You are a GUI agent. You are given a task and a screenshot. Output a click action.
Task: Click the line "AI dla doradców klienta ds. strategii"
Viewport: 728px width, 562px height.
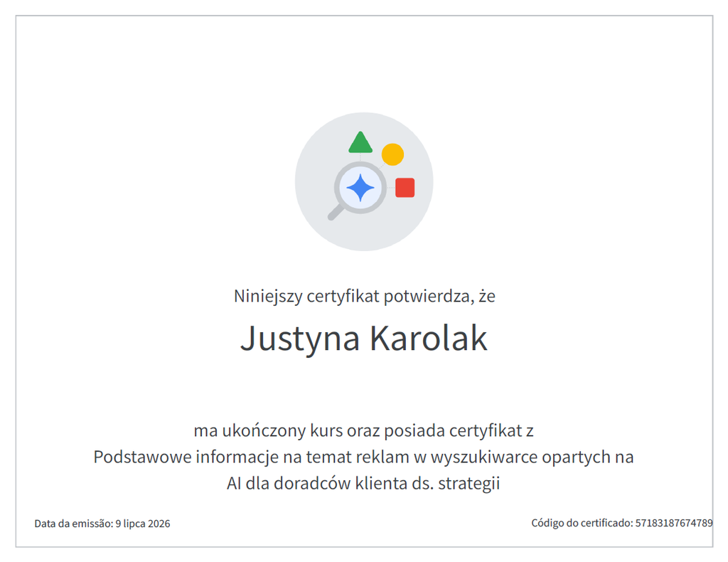(x=363, y=484)
